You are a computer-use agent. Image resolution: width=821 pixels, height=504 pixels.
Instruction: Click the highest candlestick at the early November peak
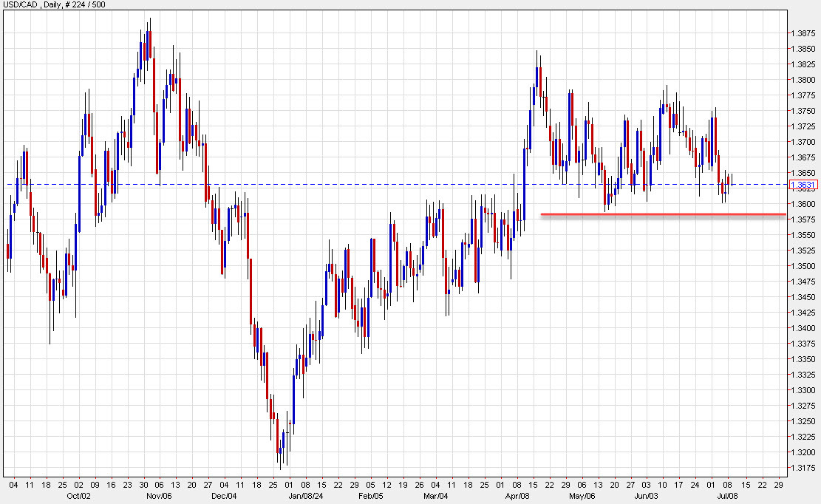pos(149,44)
